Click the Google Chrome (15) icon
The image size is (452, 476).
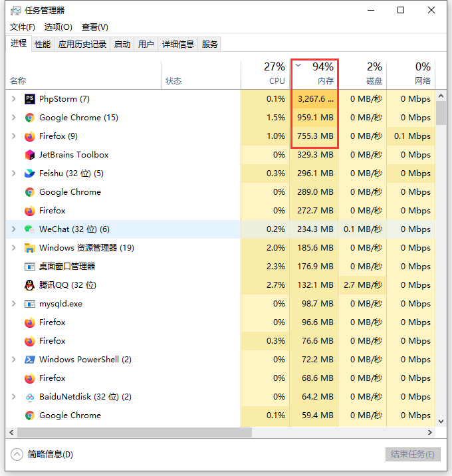point(30,118)
